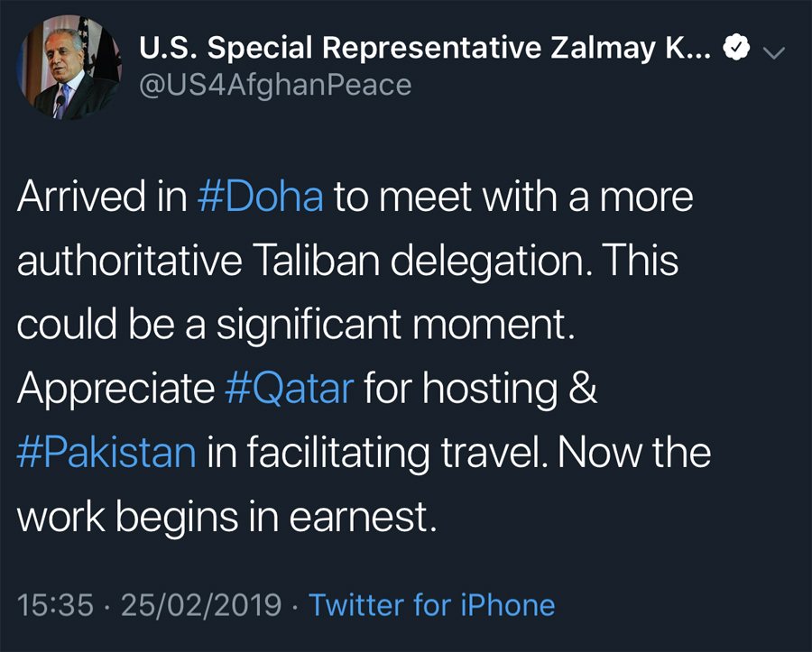Open the #Qatar hashtag link
812x652 pixels.
point(290,388)
